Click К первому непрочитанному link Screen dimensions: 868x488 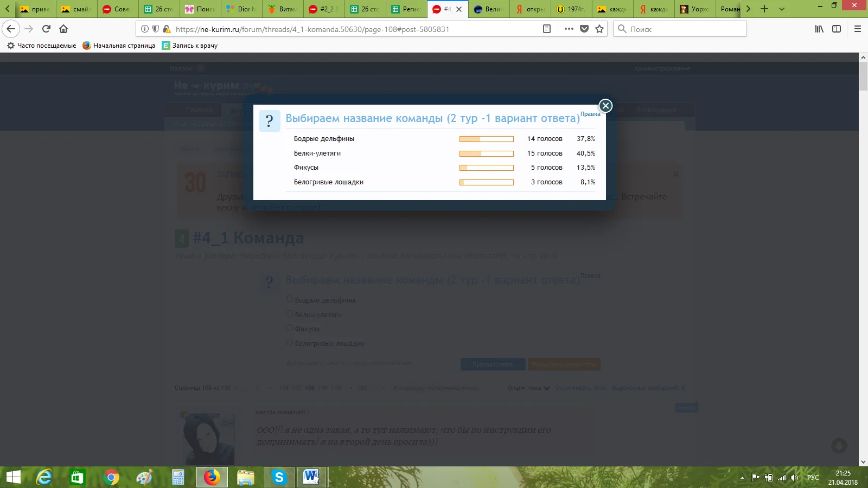coord(436,388)
